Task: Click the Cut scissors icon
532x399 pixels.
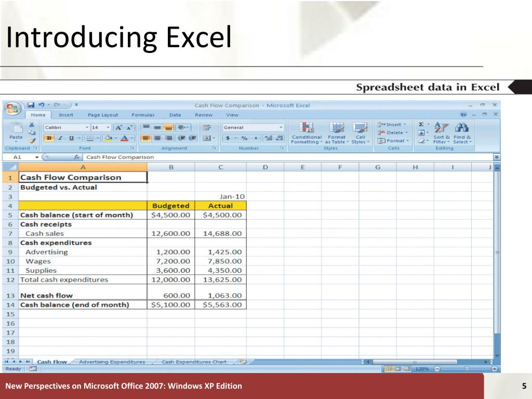Action: [x=32, y=125]
